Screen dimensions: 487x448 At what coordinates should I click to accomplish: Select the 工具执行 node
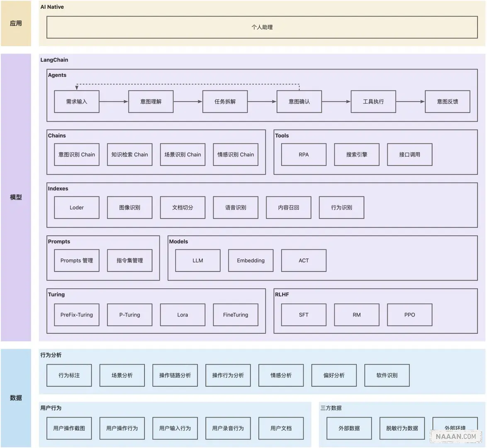[x=373, y=102]
